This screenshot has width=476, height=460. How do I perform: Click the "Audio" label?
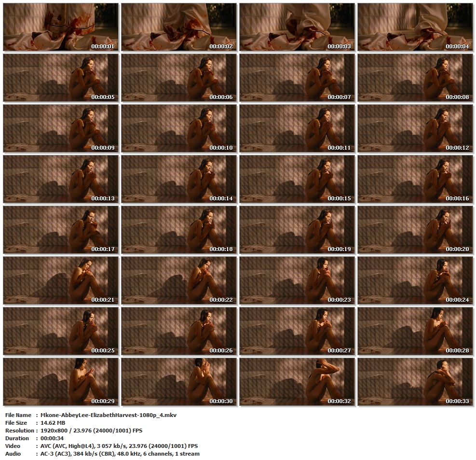click(x=13, y=454)
